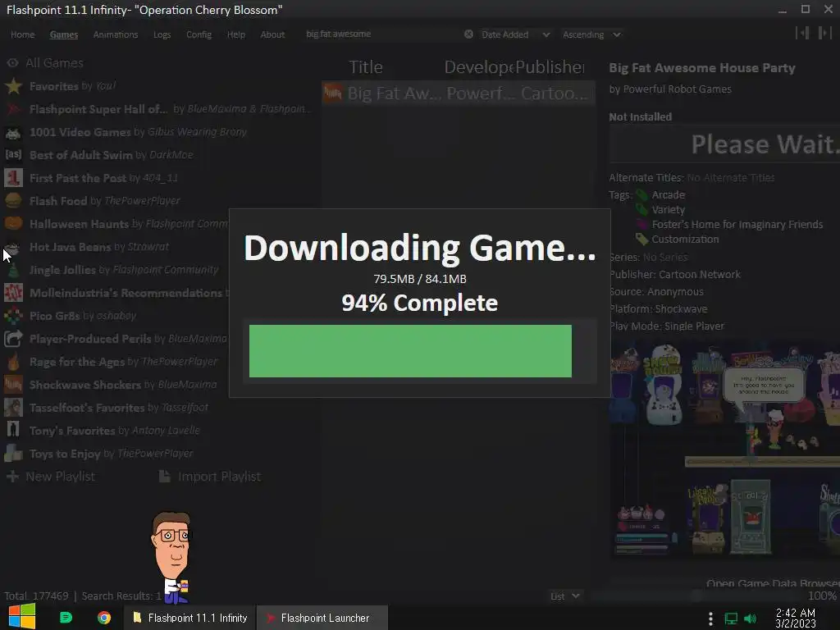
Task: Click Flashpoint Super Hall of Fame icon
Action: click(13, 109)
